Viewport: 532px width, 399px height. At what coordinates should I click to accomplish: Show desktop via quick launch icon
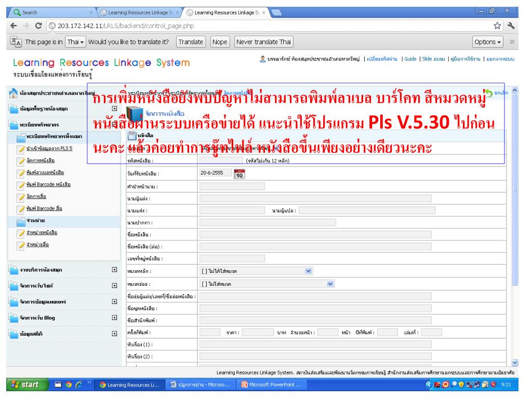tap(58, 384)
